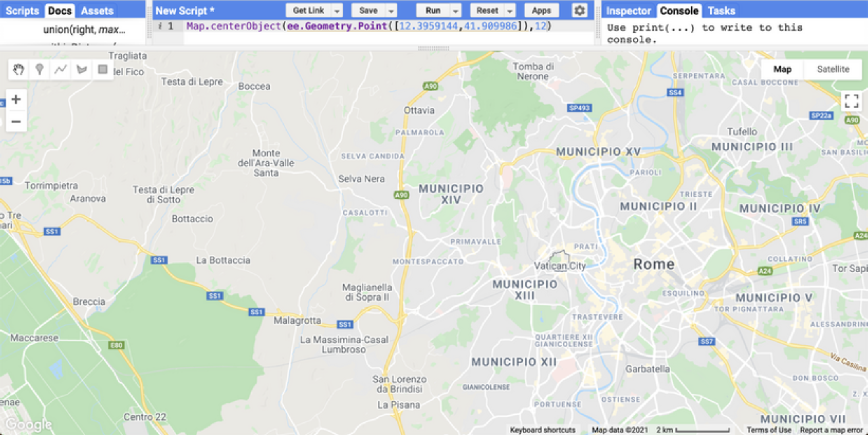Viewport: 868px width, 436px height.
Task: Click the Save button
Action: pyautogui.click(x=368, y=11)
